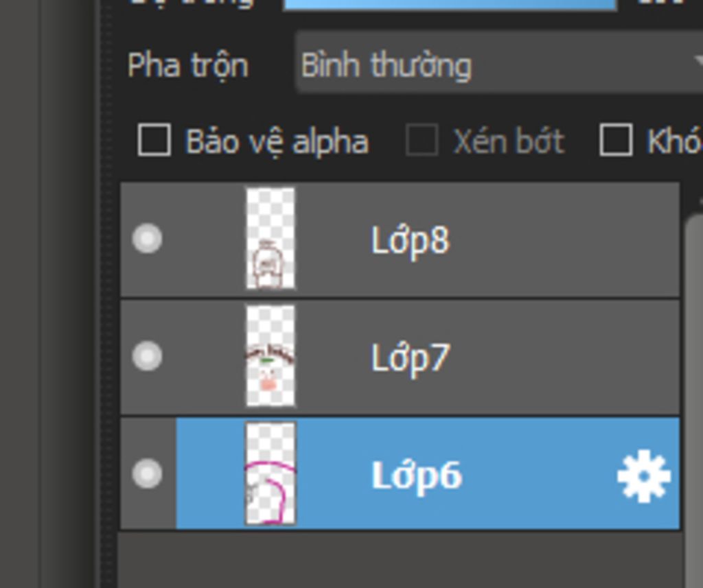Click the Bảo vệ alpha label text

pyautogui.click(x=277, y=141)
